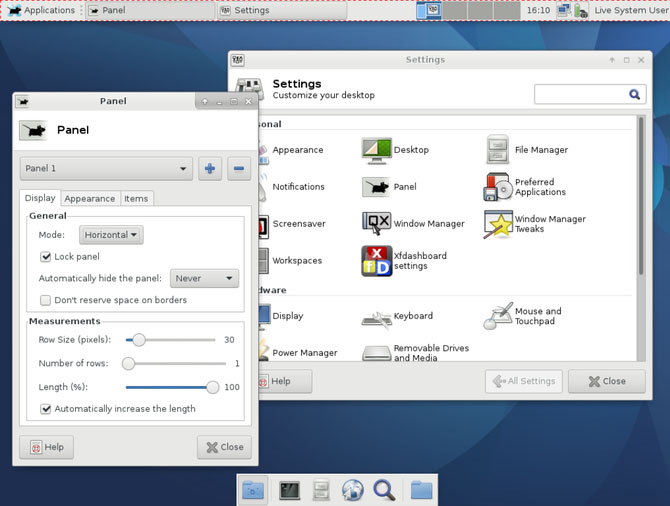Open Preferred Applications settings

coord(499,187)
